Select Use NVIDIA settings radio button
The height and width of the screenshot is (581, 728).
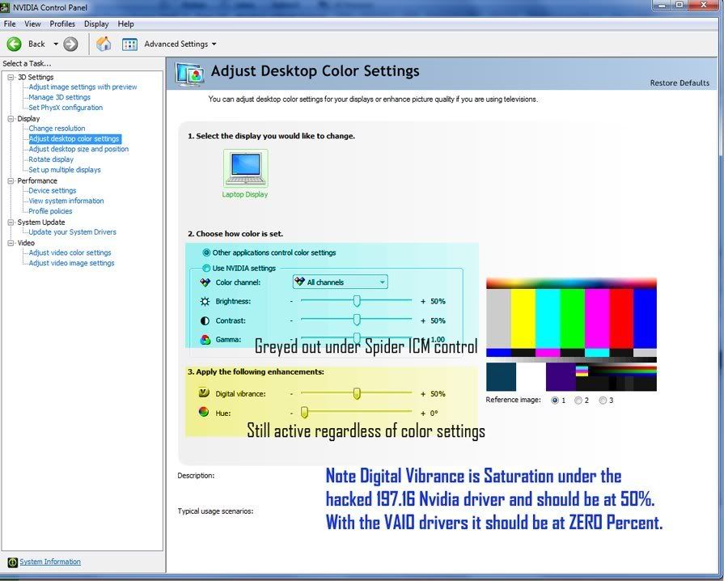tap(206, 268)
